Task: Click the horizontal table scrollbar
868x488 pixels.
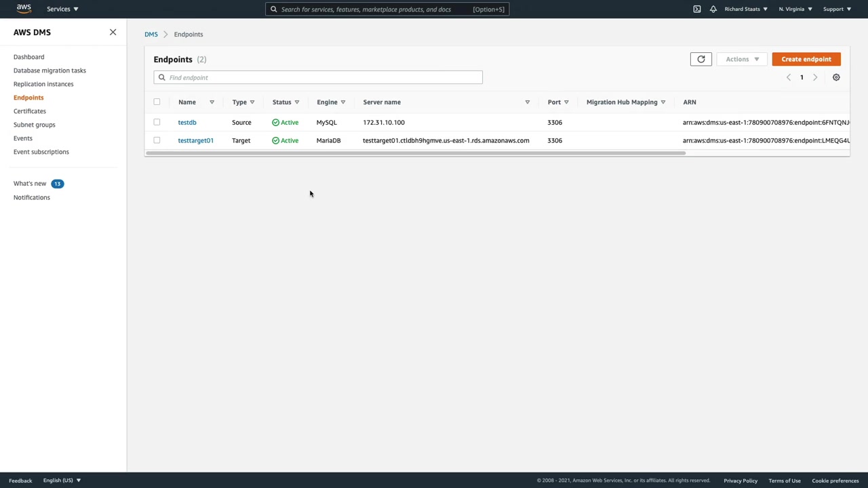Action: tap(415, 153)
